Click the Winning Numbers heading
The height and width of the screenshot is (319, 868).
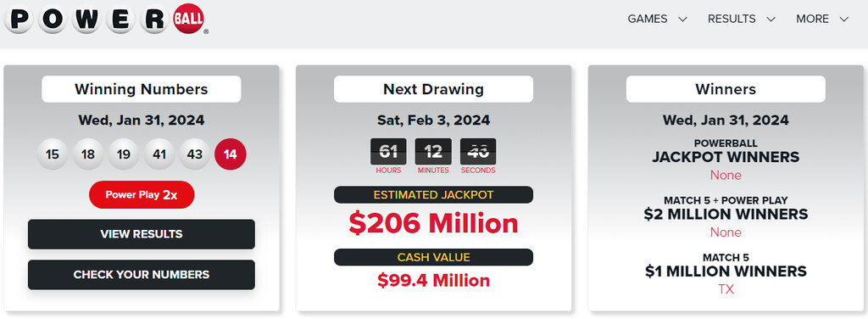(142, 89)
